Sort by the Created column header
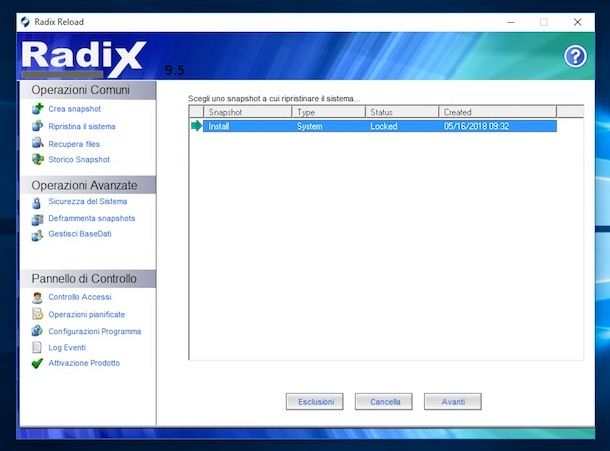Viewport: 610px width, 451px height. 498,112
